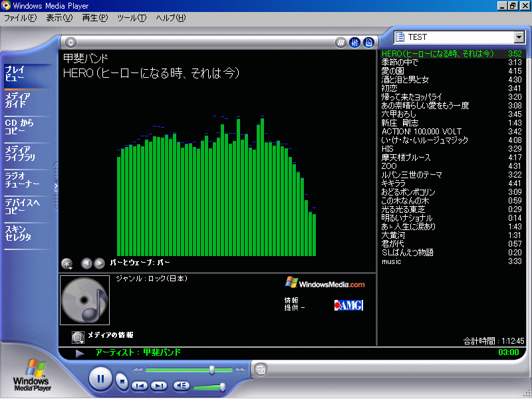
Task: Click the bar visualization display area
Action: (x=217, y=186)
